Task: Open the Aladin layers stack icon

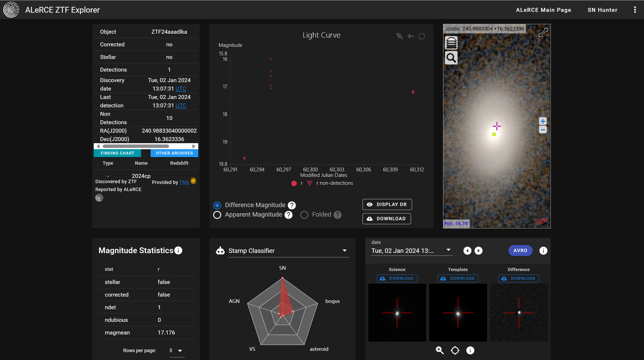Action: (x=451, y=43)
